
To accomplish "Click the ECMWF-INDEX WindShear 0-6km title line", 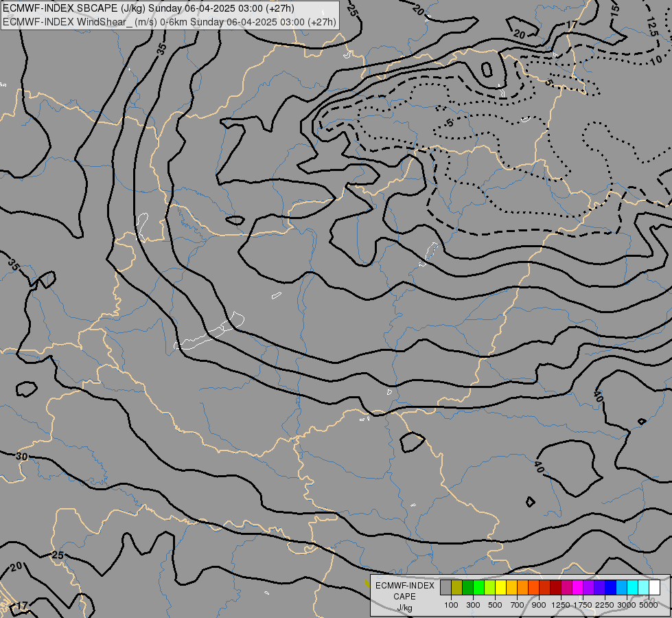I will click(170, 22).
